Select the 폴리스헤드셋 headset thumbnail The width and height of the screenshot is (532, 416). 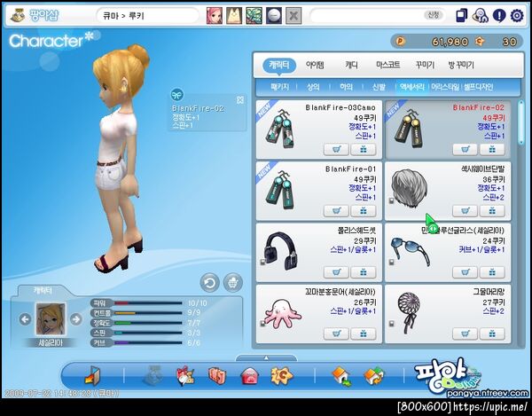pos(281,250)
